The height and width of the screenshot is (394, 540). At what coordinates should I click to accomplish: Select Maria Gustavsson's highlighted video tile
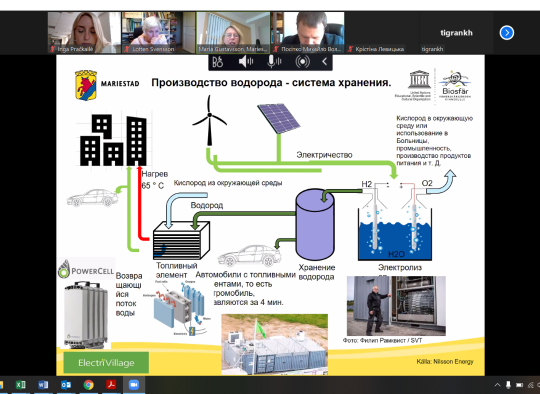click(233, 32)
